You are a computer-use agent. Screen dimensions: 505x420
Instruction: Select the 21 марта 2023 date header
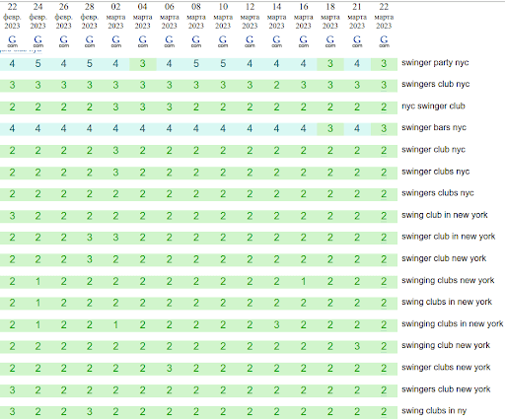(x=357, y=16)
